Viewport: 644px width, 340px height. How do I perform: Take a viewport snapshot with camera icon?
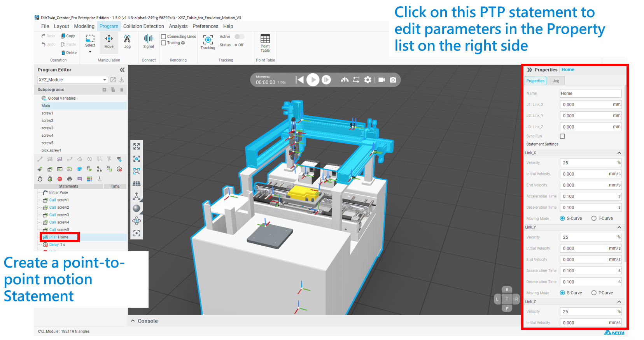pyautogui.click(x=393, y=80)
